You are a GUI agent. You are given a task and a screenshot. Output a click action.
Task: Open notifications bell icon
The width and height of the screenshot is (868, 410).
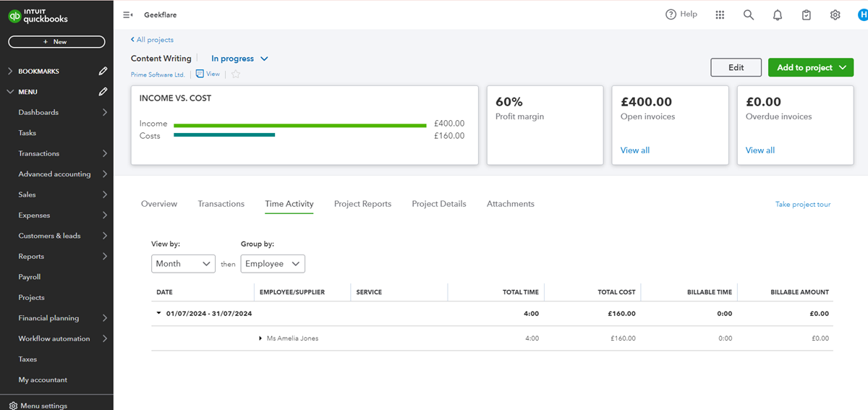[778, 14]
